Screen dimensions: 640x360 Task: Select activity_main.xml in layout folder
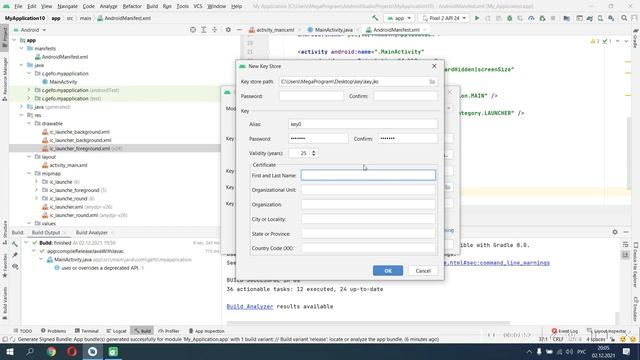[68, 165]
